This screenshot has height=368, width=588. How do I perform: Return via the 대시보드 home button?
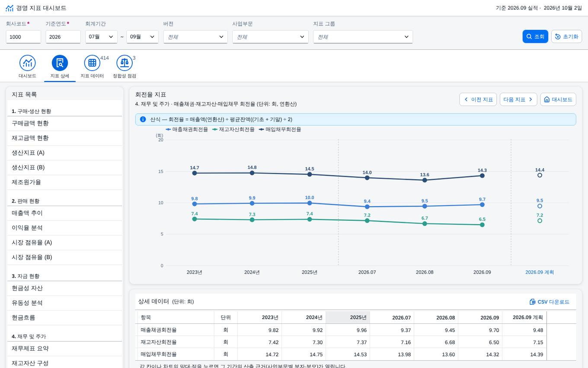tap(558, 100)
